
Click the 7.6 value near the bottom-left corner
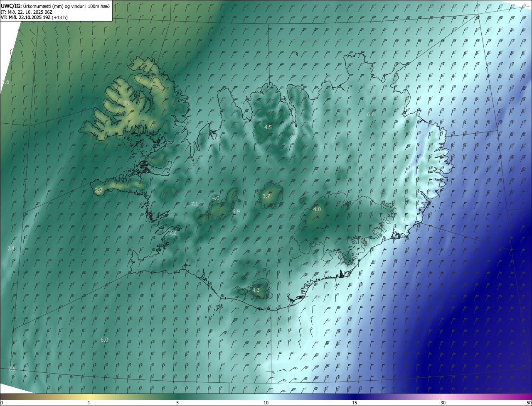click(x=12, y=369)
